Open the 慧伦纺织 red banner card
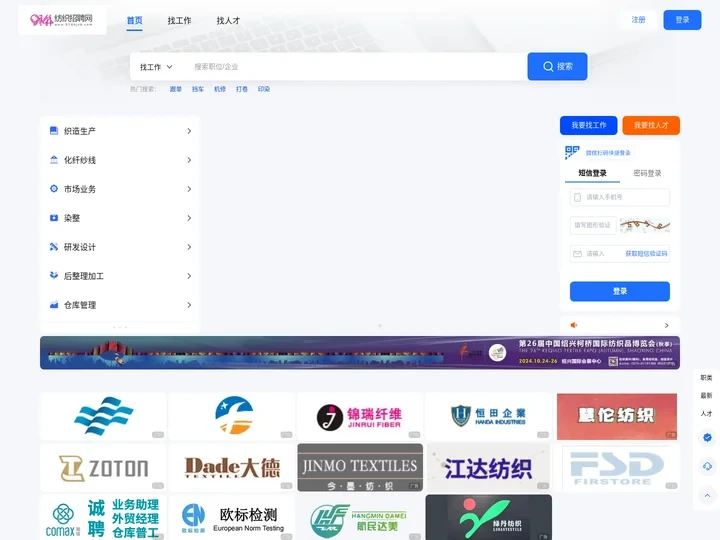This screenshot has height=540, width=720. (x=617, y=416)
